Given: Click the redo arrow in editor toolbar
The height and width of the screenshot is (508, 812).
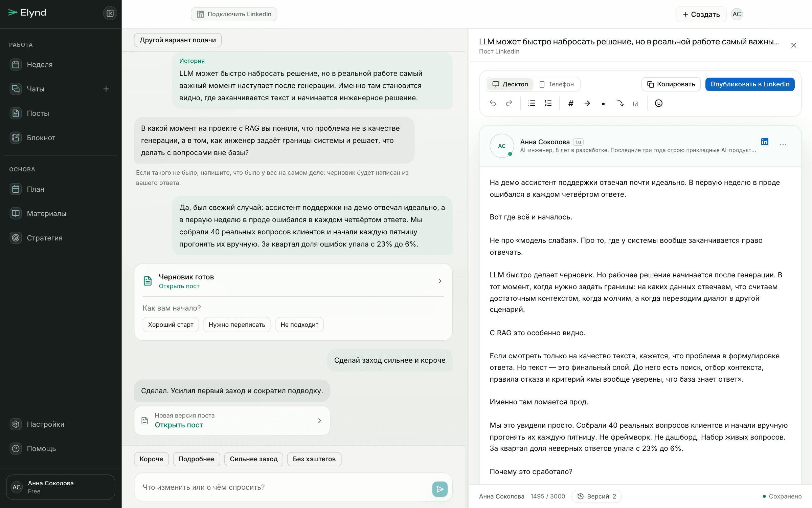Looking at the screenshot, I should coord(509,103).
